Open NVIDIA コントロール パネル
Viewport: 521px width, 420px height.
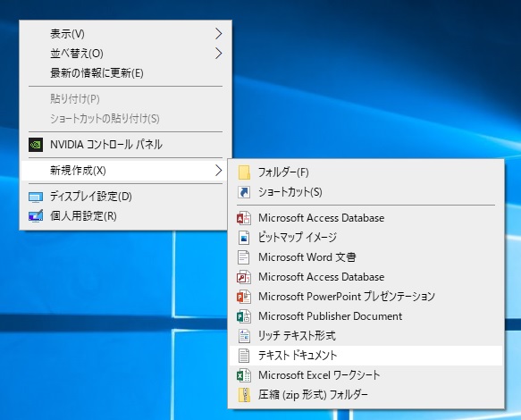(x=127, y=145)
